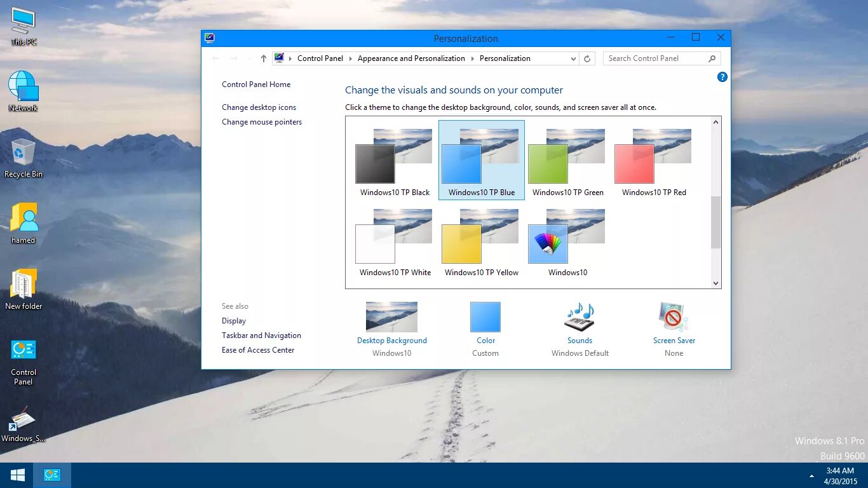Maximize the Personalization window
The image size is (868, 488).
[x=696, y=37]
